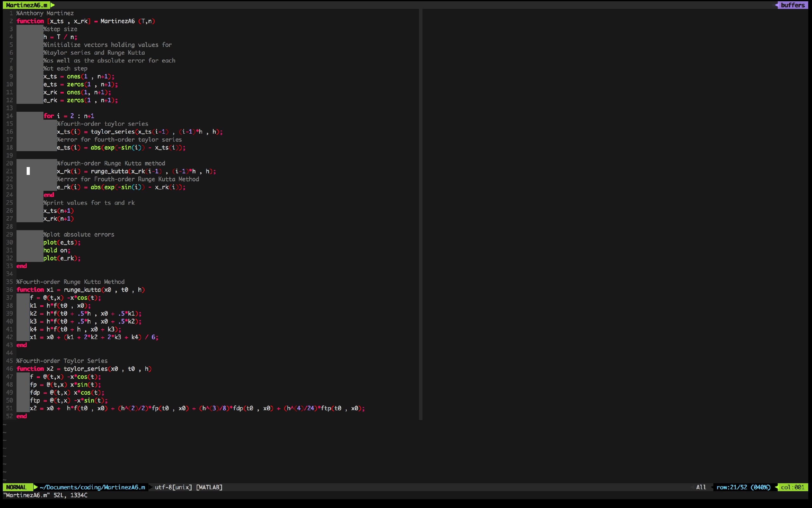Click line number 36 in the gutter
Viewport: 812px width, 508px height.
coord(10,290)
